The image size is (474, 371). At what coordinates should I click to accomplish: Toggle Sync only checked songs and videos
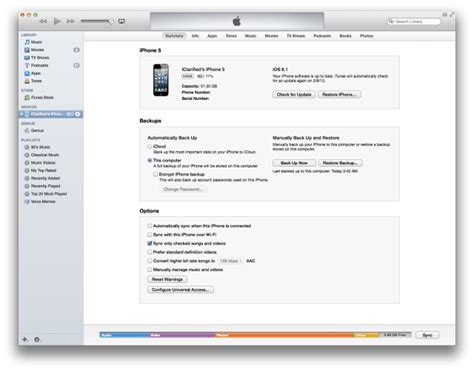pyautogui.click(x=150, y=243)
